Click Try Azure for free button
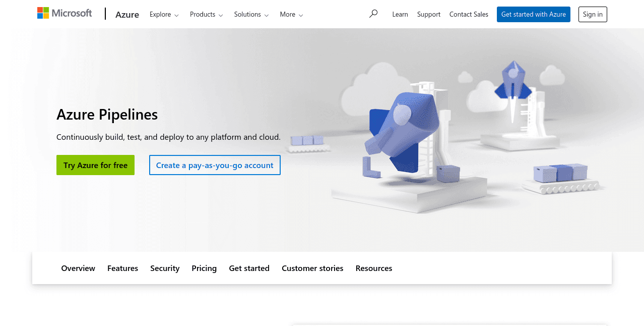The image size is (644, 326). 95,165
